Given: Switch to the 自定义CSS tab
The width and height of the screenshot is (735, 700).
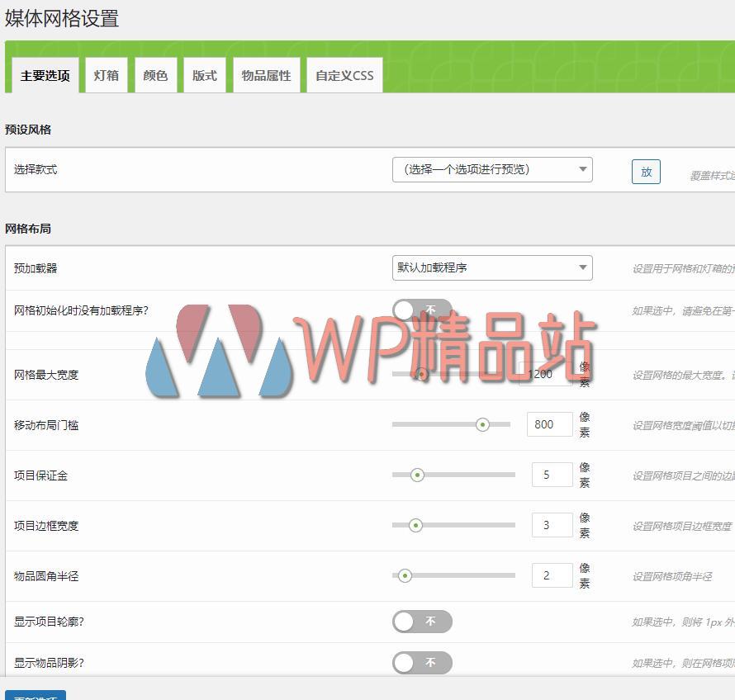Looking at the screenshot, I should (344, 74).
